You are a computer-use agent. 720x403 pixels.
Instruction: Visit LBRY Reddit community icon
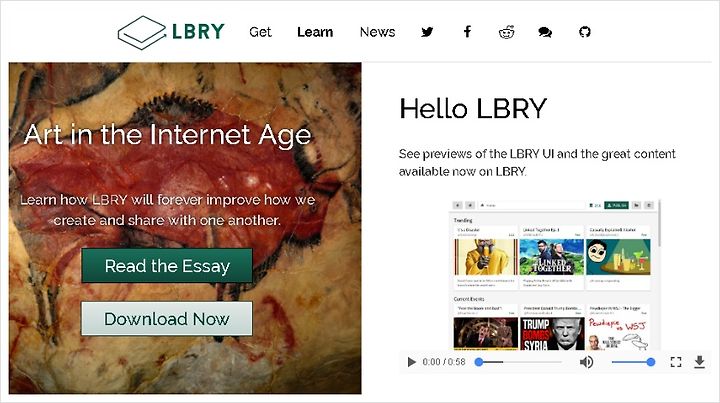click(x=506, y=32)
